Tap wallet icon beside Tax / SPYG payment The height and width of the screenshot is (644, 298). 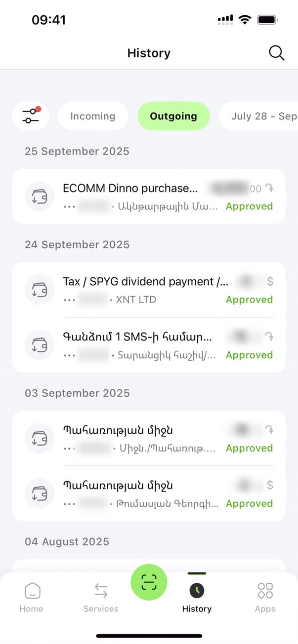[40, 290]
